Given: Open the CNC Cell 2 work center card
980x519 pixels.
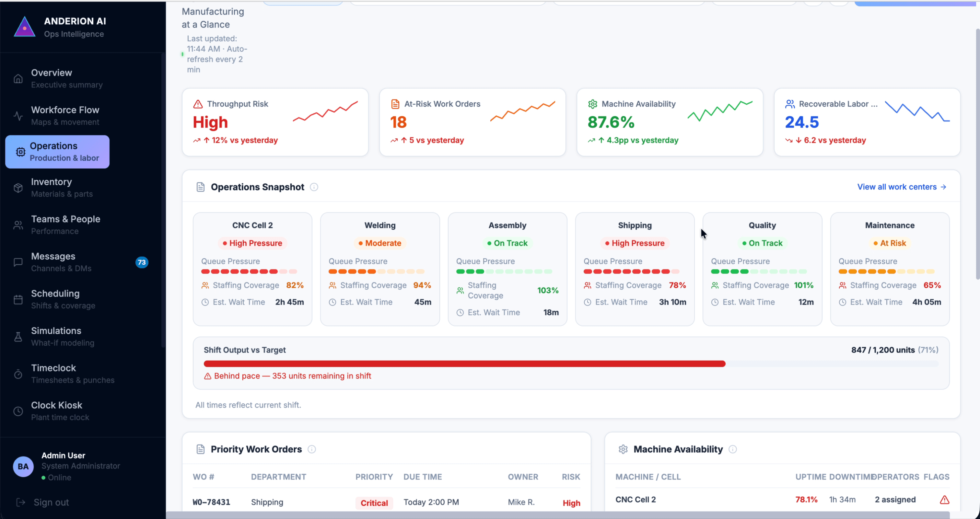Looking at the screenshot, I should 252,269.
